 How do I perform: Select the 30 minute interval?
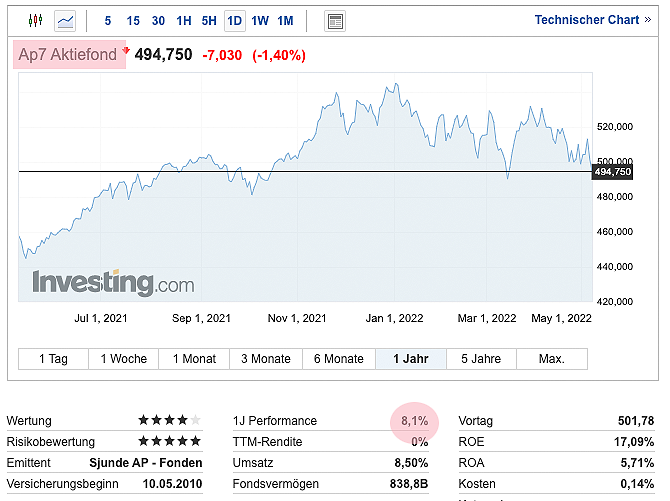click(158, 20)
